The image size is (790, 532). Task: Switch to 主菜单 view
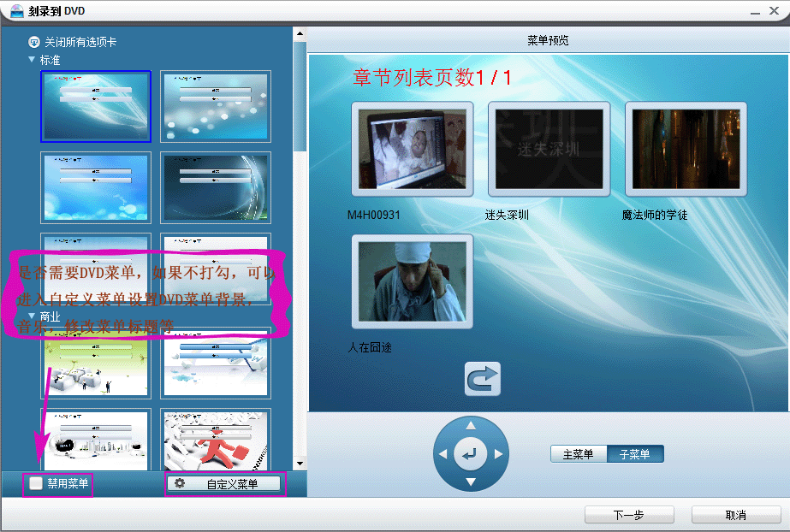coord(578,454)
